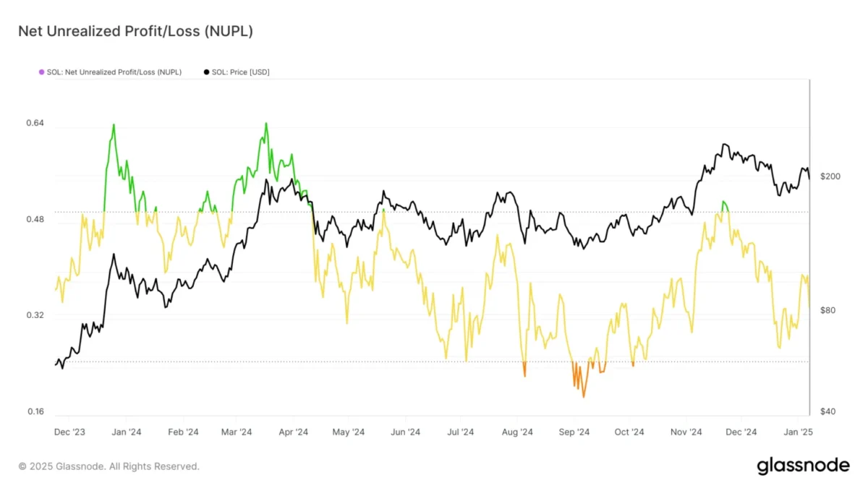Click the glassnode logo
The height and width of the screenshot is (488, 868).
(x=803, y=466)
